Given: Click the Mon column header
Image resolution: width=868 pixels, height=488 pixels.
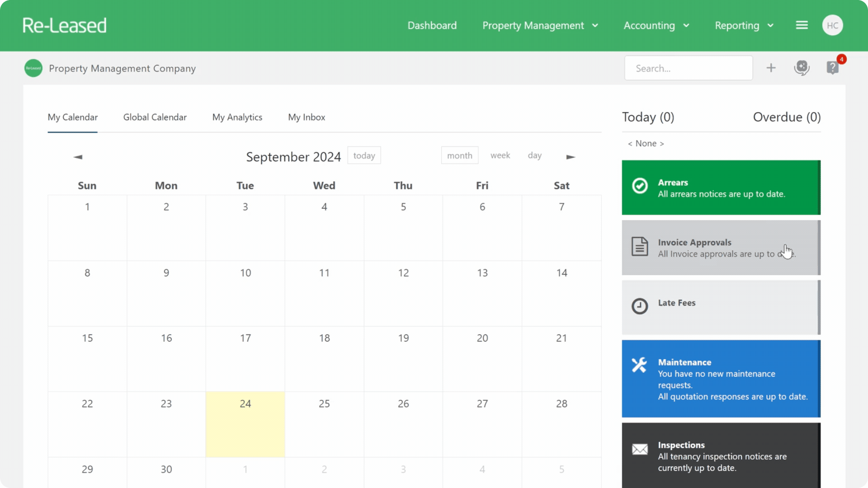Looking at the screenshot, I should [166, 186].
